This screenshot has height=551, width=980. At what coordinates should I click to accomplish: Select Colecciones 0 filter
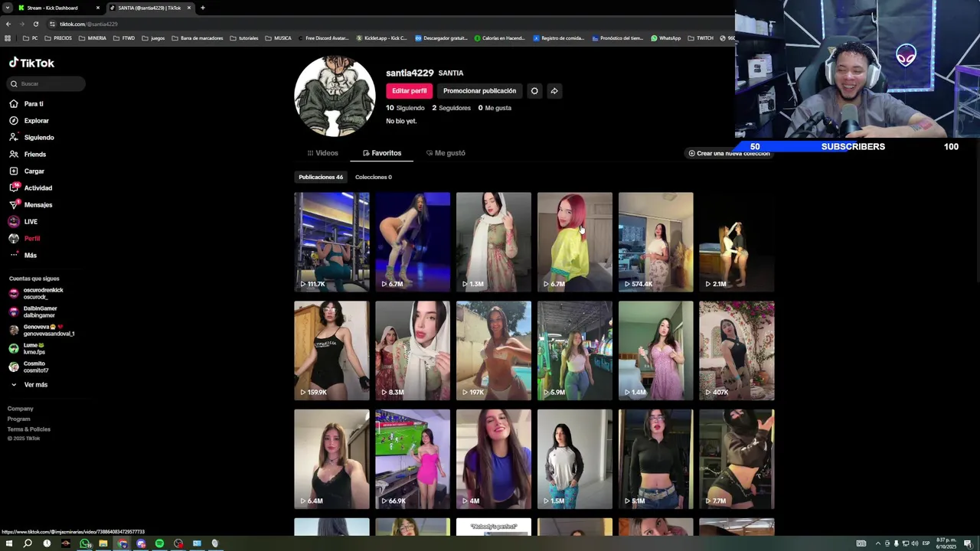tap(374, 177)
